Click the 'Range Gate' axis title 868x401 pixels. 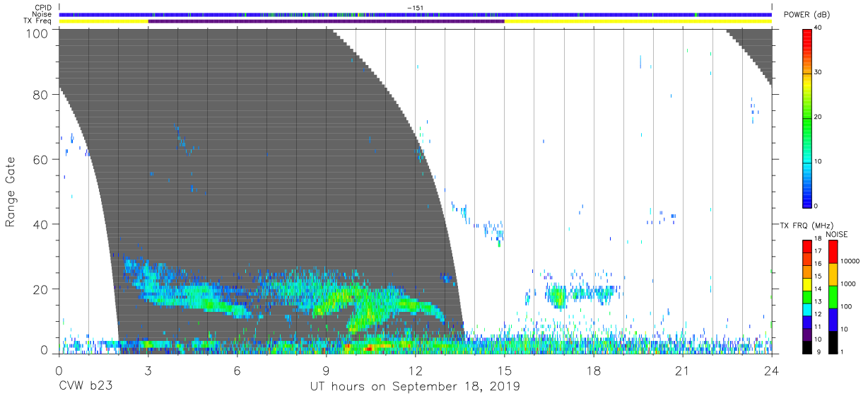click(x=11, y=192)
